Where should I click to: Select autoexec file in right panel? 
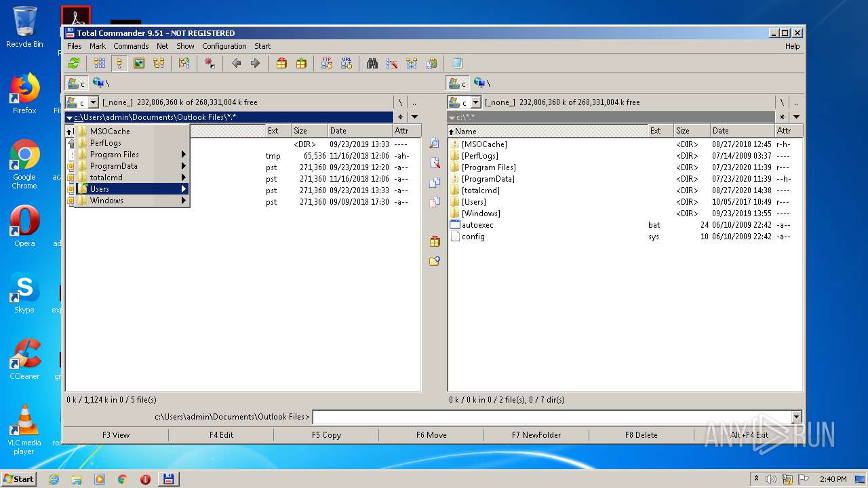click(477, 225)
